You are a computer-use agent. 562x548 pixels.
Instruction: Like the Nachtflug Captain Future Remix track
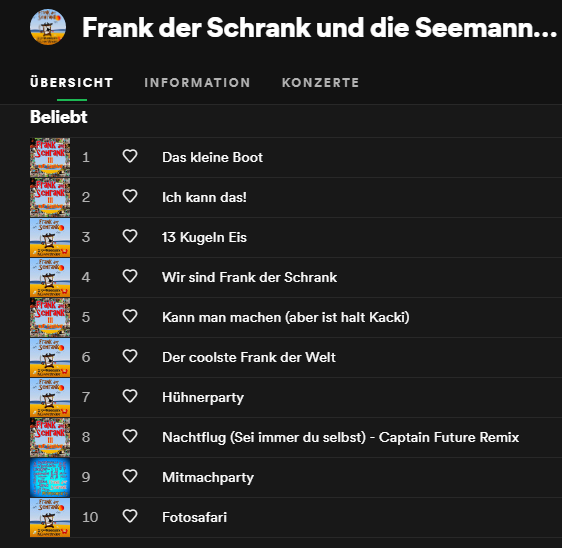tap(130, 437)
